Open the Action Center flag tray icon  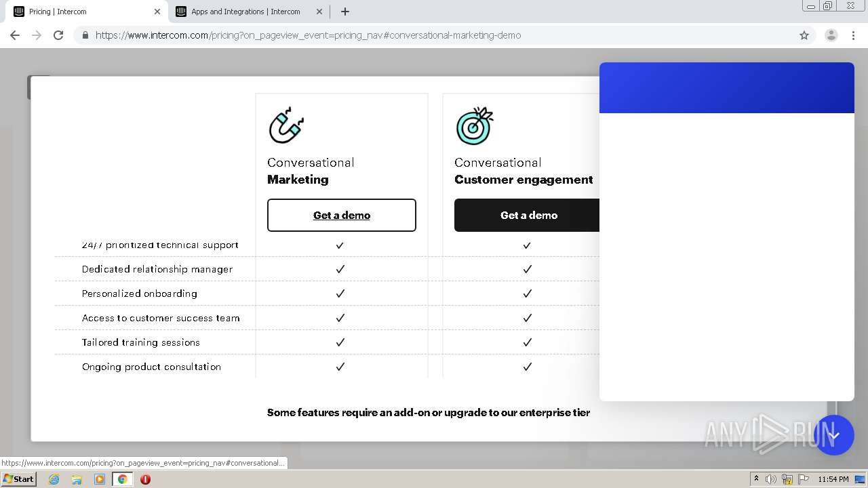click(804, 479)
